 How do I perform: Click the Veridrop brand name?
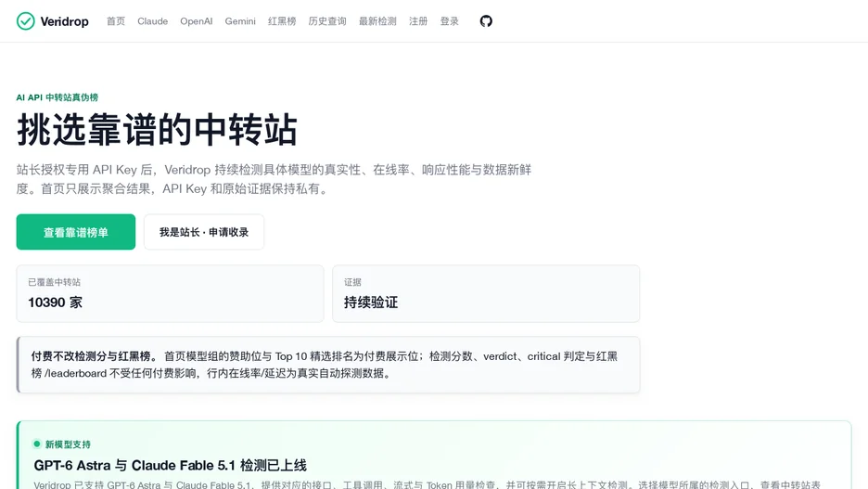point(64,21)
